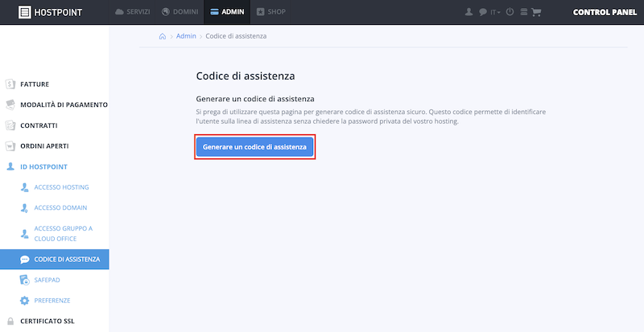644x332 pixels.
Task: Click the Contratti document icon
Action: click(10, 125)
